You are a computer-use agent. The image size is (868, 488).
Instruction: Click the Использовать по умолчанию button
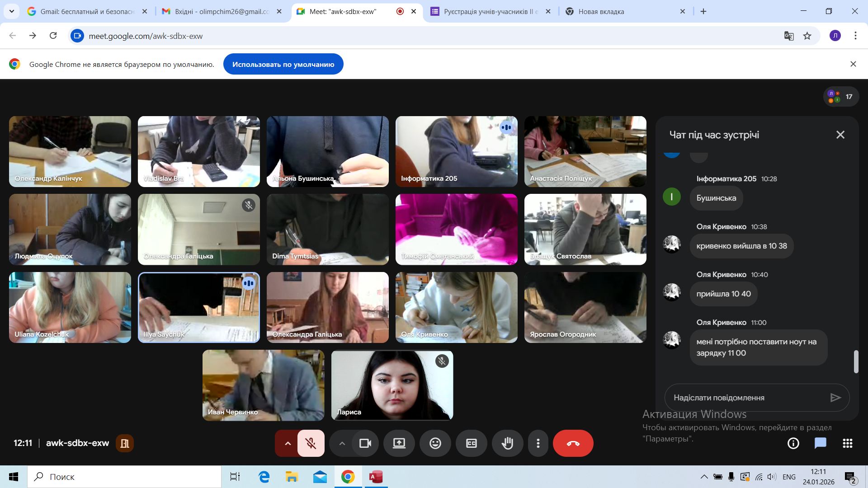pyautogui.click(x=283, y=64)
